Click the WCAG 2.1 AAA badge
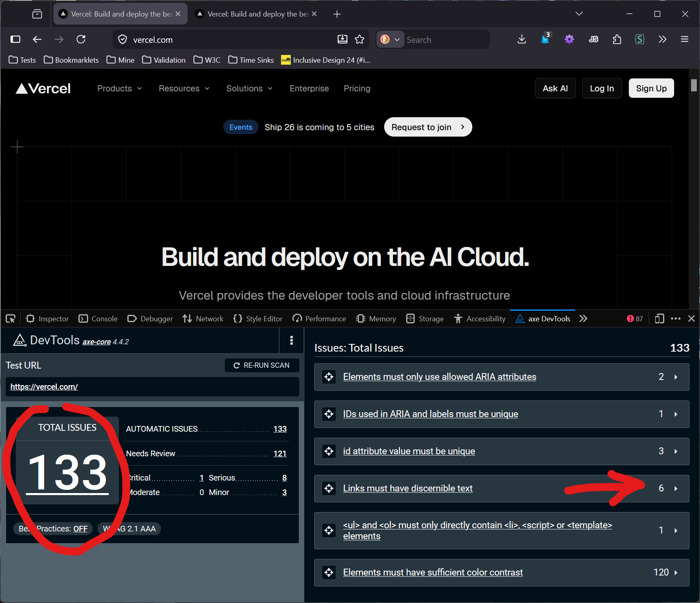 click(129, 529)
